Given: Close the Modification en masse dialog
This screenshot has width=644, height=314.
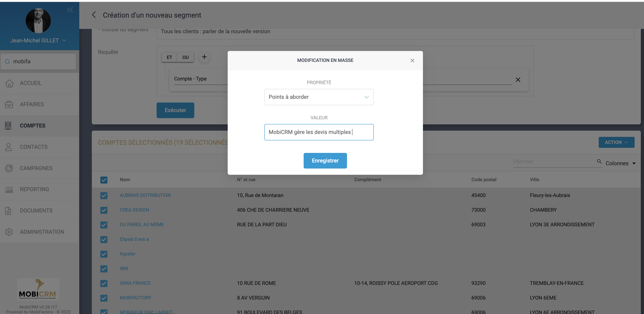Looking at the screenshot, I should (x=412, y=61).
